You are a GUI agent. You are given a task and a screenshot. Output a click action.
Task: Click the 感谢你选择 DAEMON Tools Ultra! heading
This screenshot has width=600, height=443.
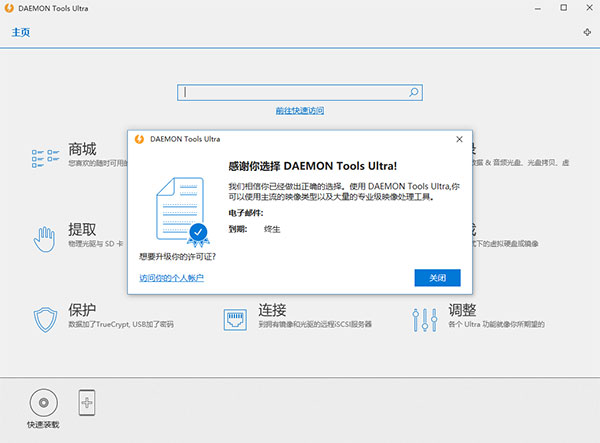click(x=313, y=166)
